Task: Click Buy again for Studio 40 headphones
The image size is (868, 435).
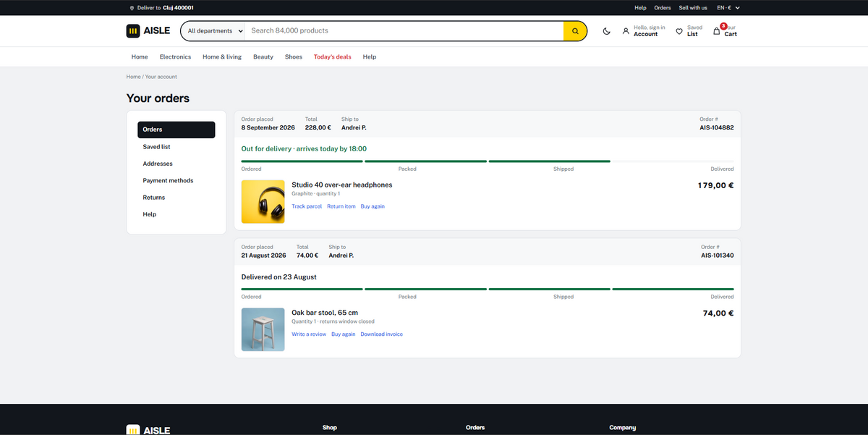Action: point(373,206)
